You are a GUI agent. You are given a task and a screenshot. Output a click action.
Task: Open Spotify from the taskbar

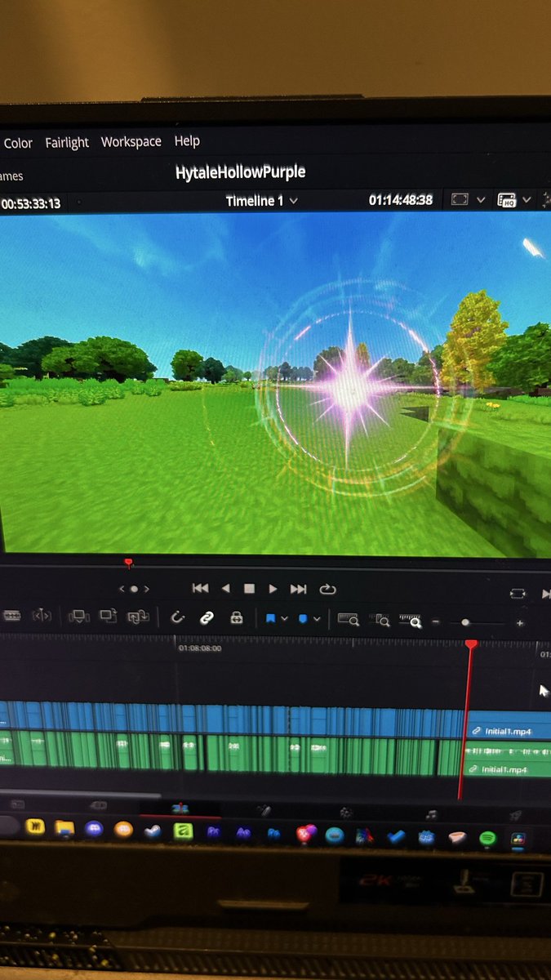[487, 838]
